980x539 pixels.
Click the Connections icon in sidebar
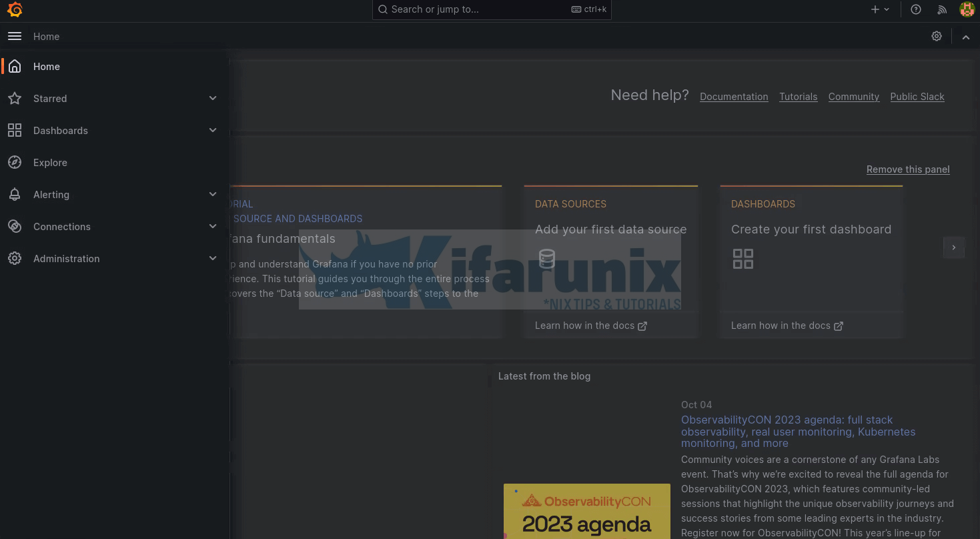(x=15, y=227)
